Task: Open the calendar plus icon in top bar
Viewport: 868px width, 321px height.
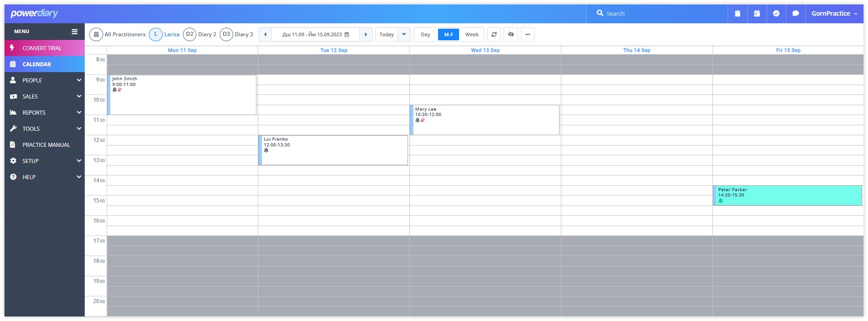Action: (x=757, y=13)
